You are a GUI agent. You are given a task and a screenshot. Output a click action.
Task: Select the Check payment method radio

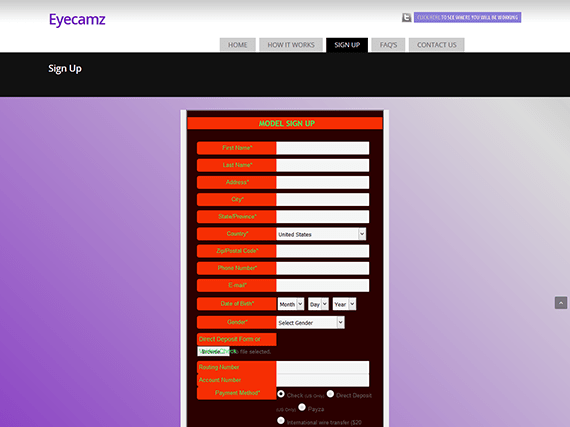(281, 394)
